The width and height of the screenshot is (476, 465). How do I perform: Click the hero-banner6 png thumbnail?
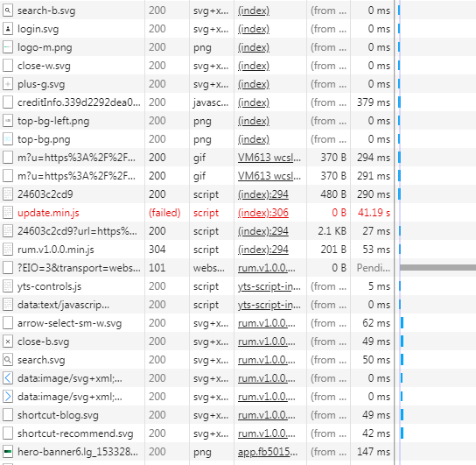coord(8,452)
